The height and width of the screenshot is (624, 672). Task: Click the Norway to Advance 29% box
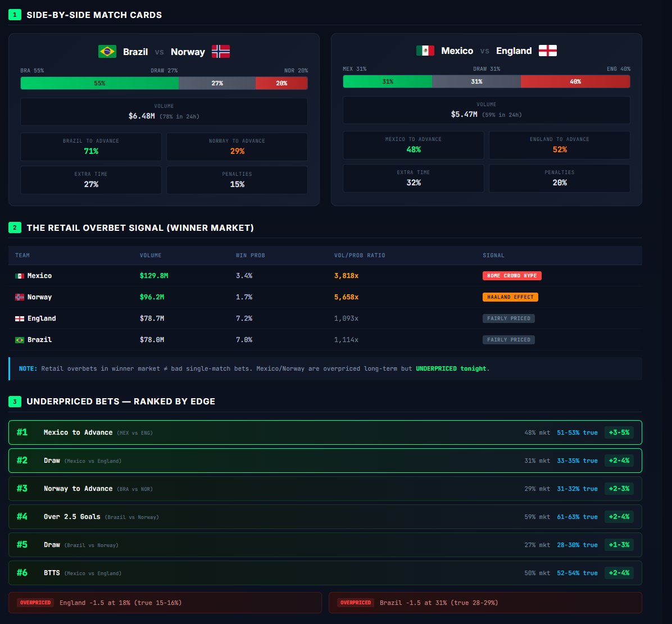pos(237,147)
